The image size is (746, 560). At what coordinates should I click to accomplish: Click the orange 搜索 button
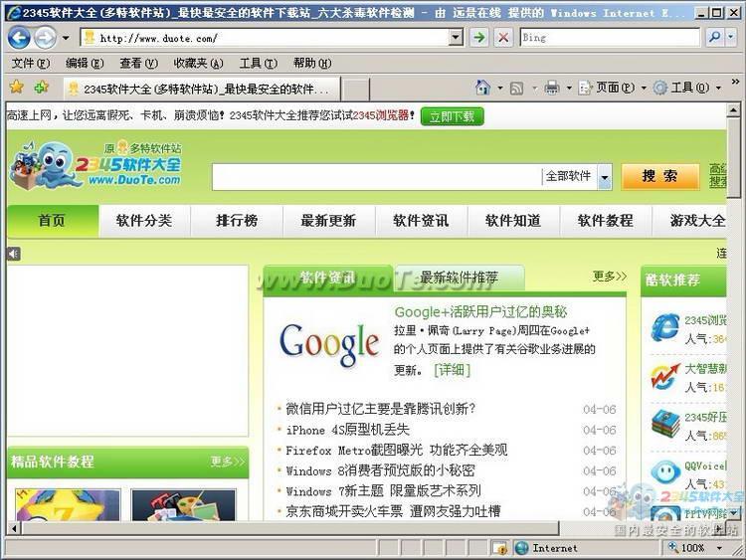tap(659, 176)
